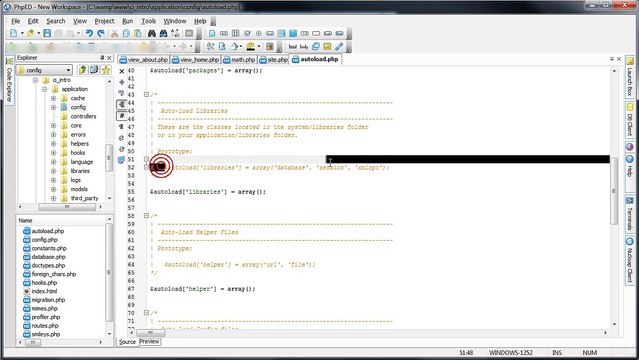Create a new file from toolbar
This screenshot has width=639, height=360.
pyautogui.click(x=13, y=33)
